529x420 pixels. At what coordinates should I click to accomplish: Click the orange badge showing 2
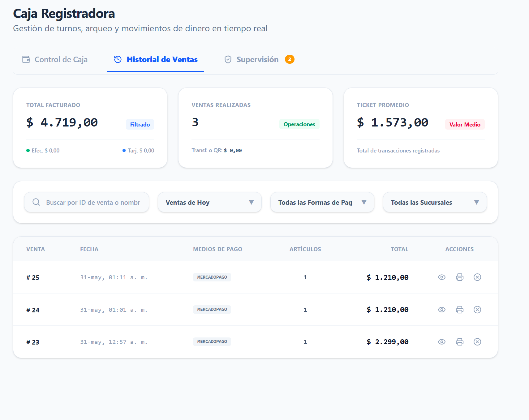[x=290, y=59]
